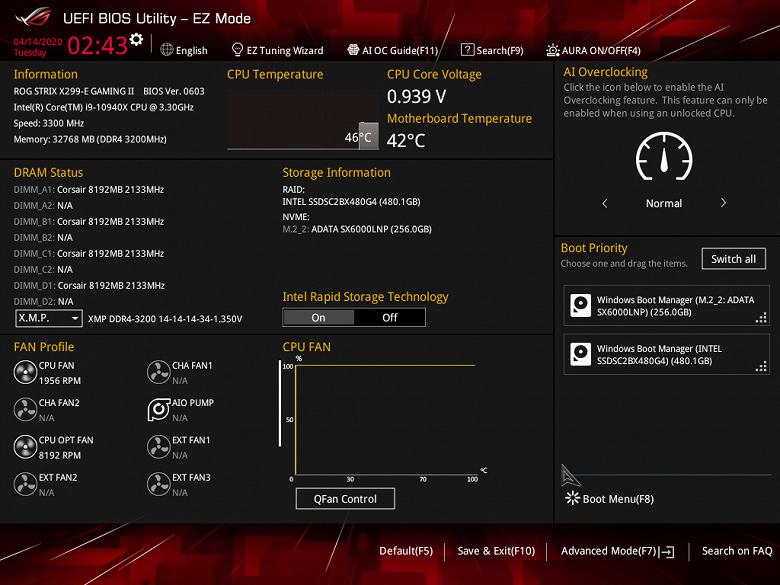This screenshot has width=780, height=585.
Task: Click the INTEL boot entry disk icon
Action: click(x=581, y=354)
